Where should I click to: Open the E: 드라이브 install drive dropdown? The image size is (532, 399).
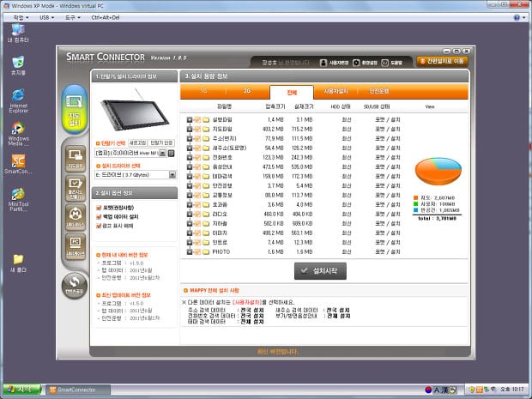click(173, 174)
